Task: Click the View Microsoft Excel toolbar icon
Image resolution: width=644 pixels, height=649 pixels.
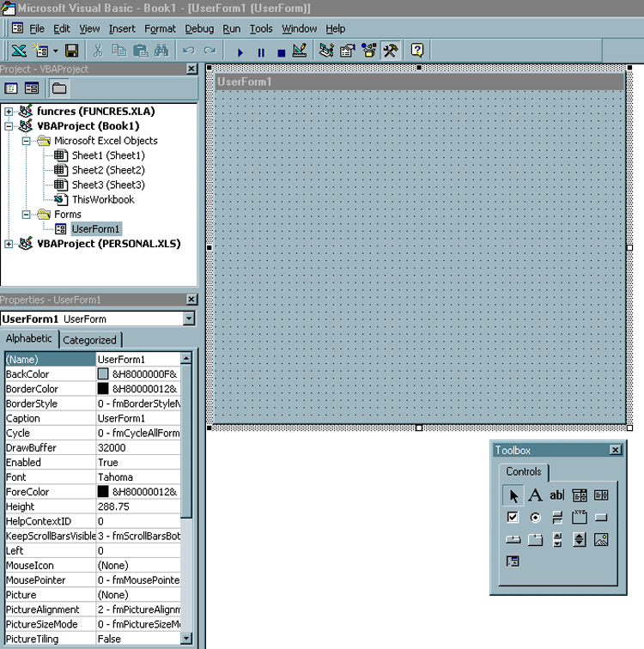Action: click(19, 51)
